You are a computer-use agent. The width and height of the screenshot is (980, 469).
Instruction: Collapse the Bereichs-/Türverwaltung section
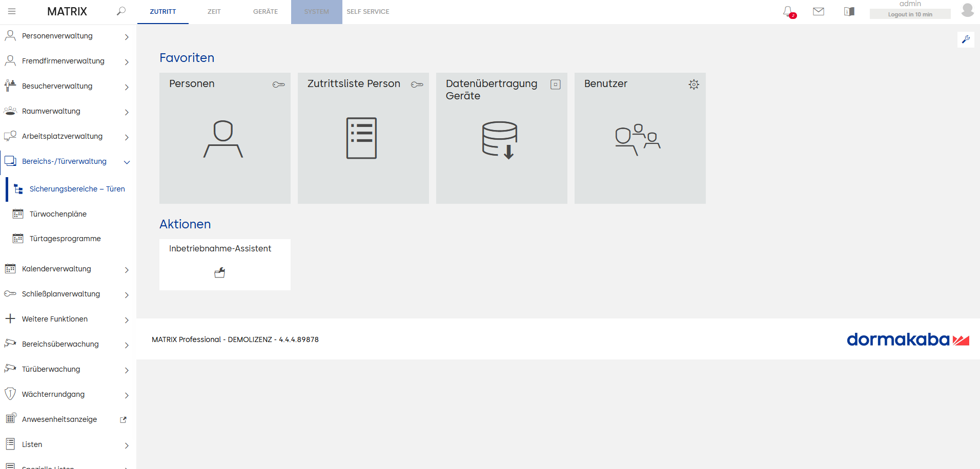(127, 162)
